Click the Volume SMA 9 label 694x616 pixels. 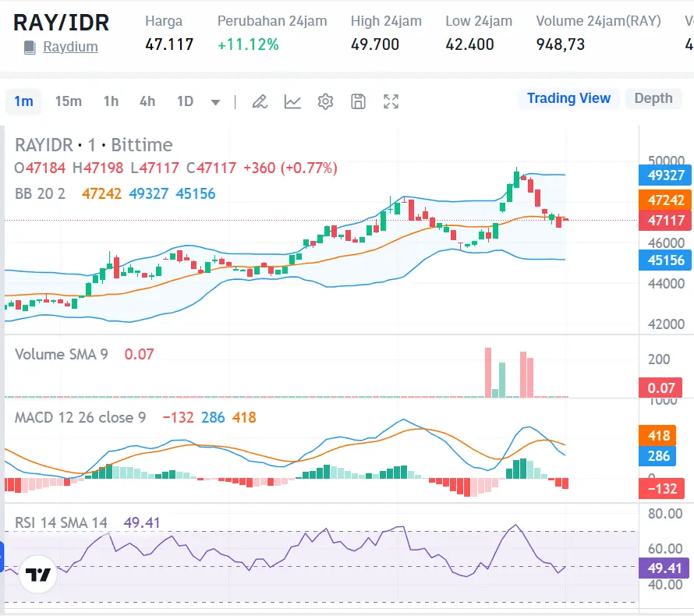(62, 354)
